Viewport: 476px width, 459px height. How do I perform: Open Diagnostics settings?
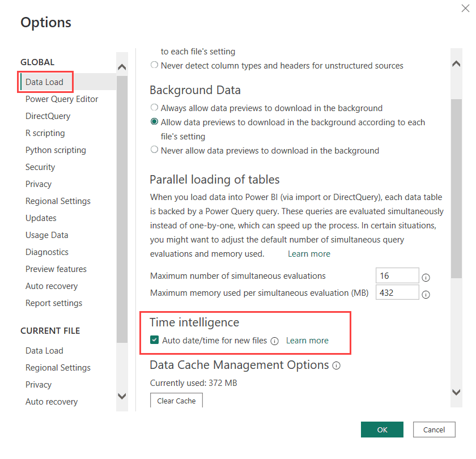point(46,252)
